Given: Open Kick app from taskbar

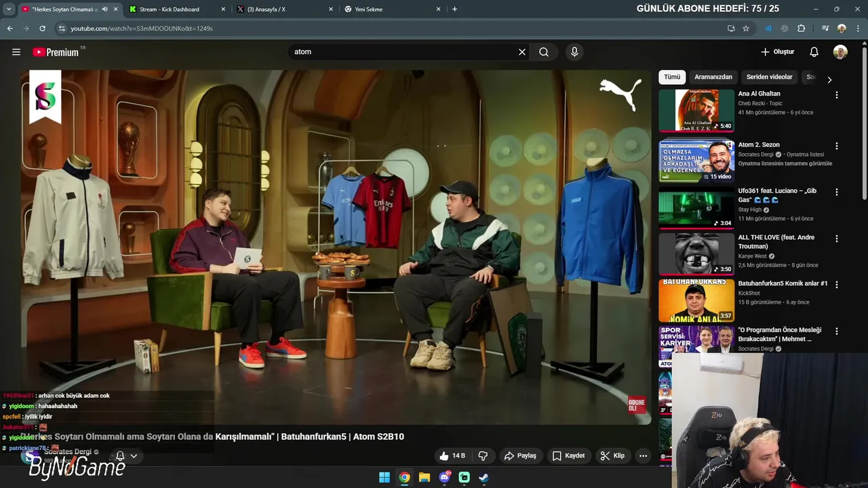Looking at the screenshot, I should 464,477.
